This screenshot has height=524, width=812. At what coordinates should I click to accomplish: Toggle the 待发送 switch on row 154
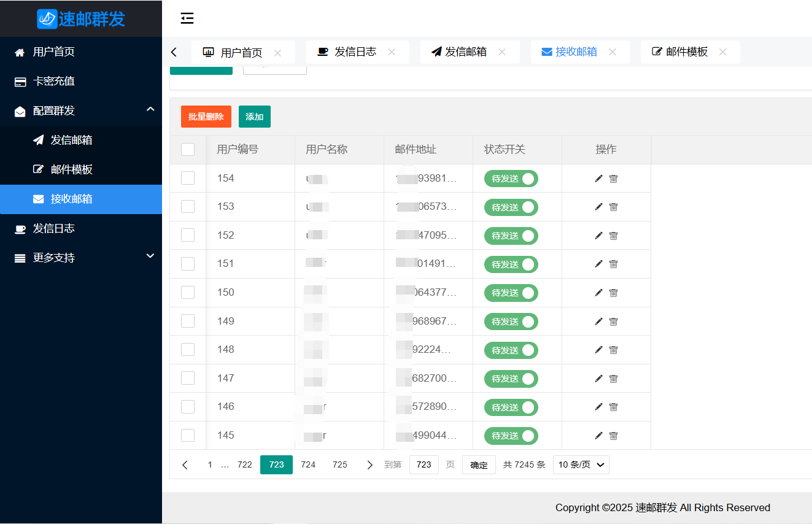(511, 179)
